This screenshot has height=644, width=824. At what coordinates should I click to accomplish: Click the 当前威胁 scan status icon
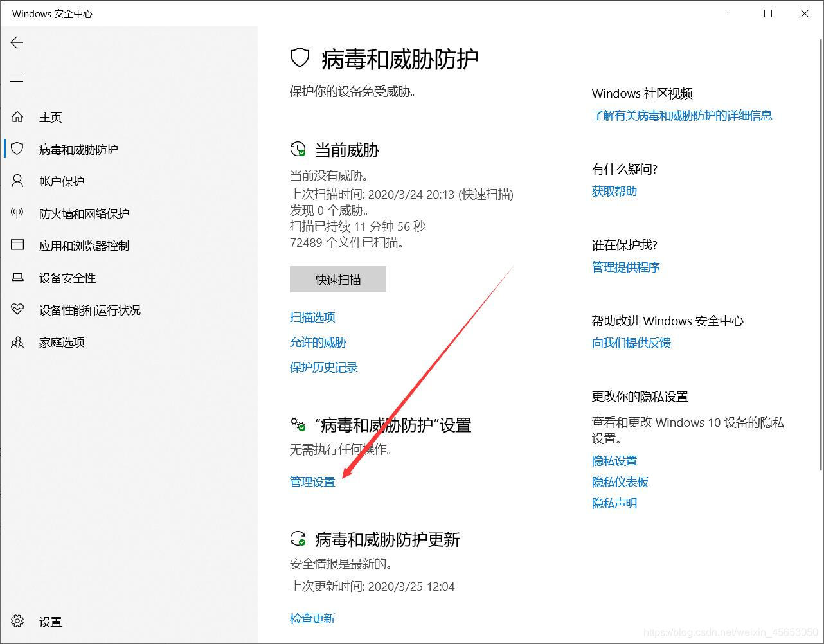(x=298, y=150)
